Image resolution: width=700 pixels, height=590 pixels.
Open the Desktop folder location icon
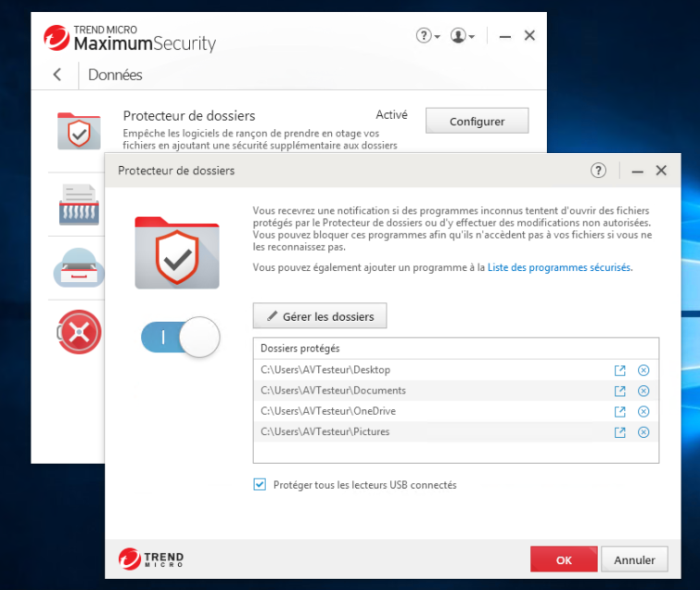(x=619, y=370)
